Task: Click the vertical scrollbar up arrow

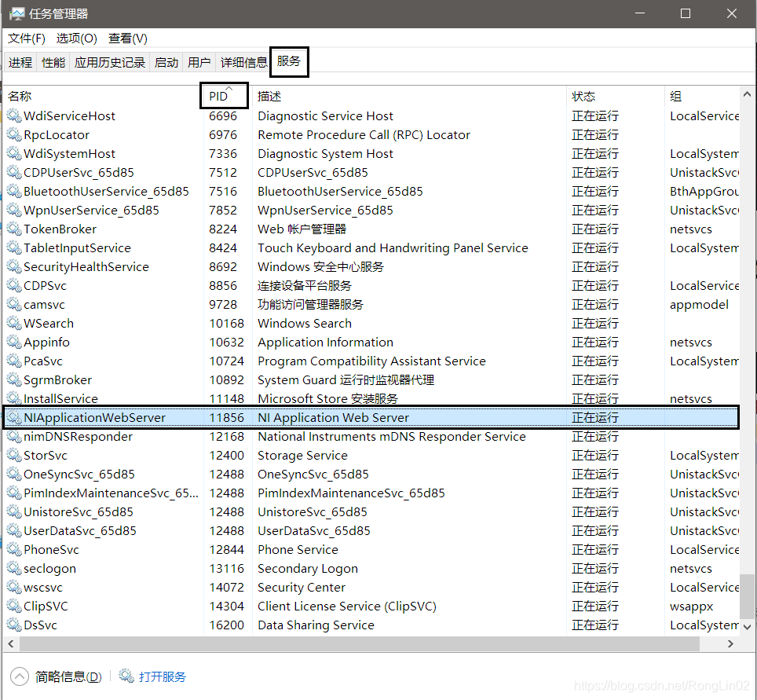Action: click(747, 94)
